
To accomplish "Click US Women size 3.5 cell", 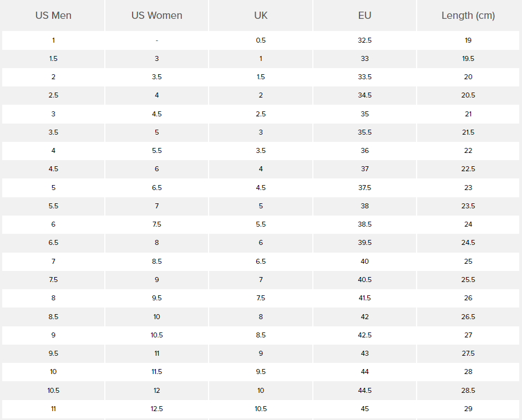I will [157, 77].
